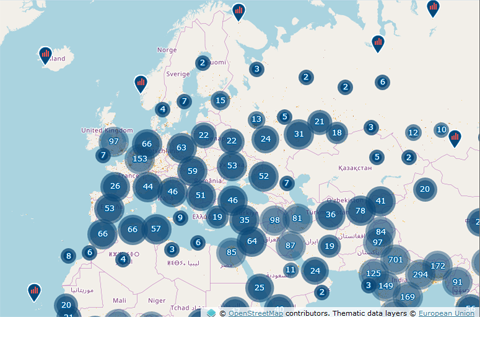Viewport: 480px width, 360px height.
Task: Select the 36 cluster marker
Action: click(x=330, y=214)
